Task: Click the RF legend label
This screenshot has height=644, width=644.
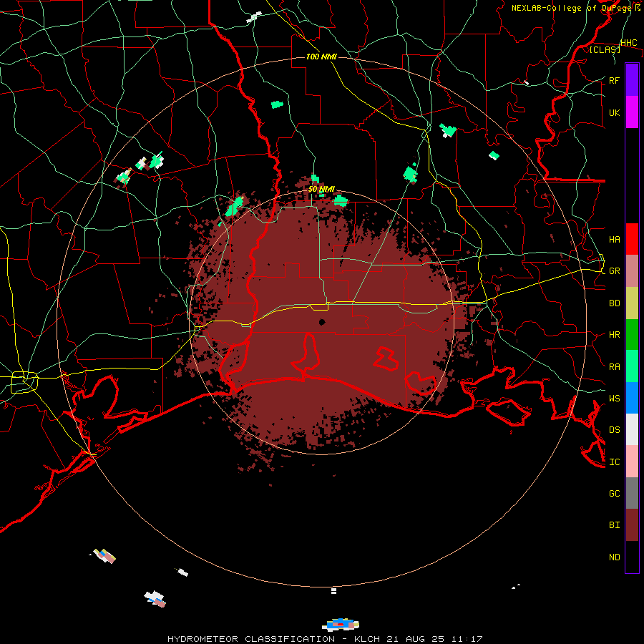Action: coord(614,80)
